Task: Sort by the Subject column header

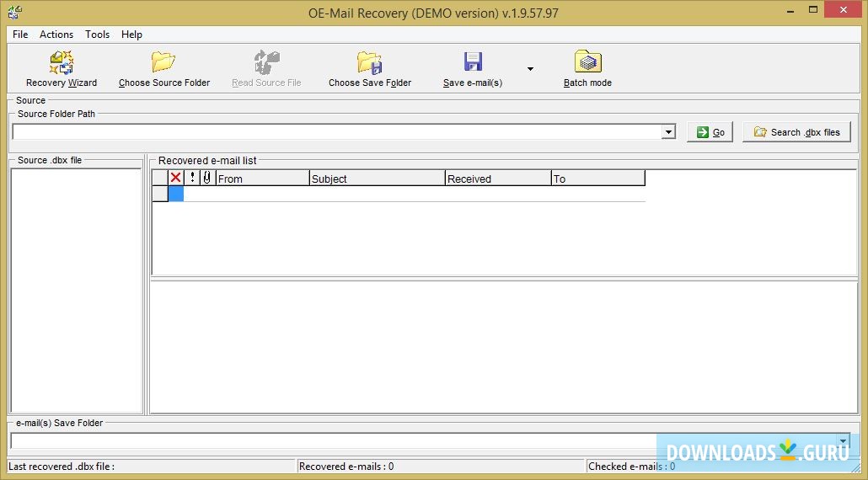Action: pos(378,178)
